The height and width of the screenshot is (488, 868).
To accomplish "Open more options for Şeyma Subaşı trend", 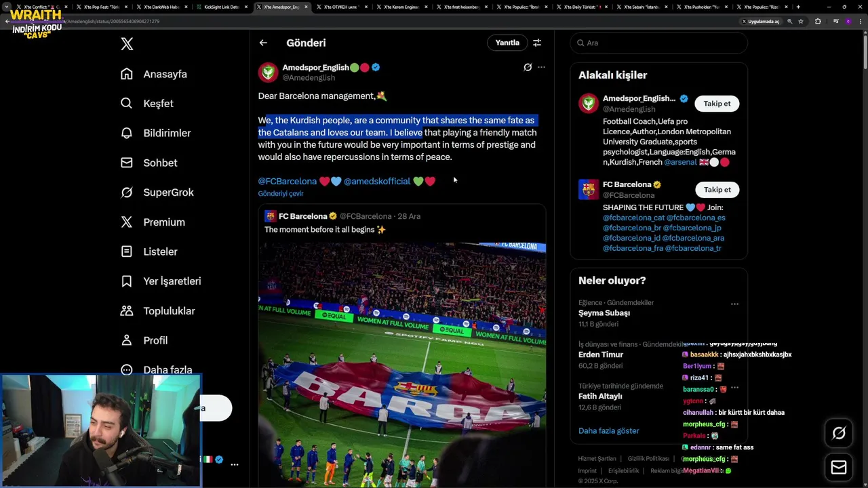I will (734, 304).
